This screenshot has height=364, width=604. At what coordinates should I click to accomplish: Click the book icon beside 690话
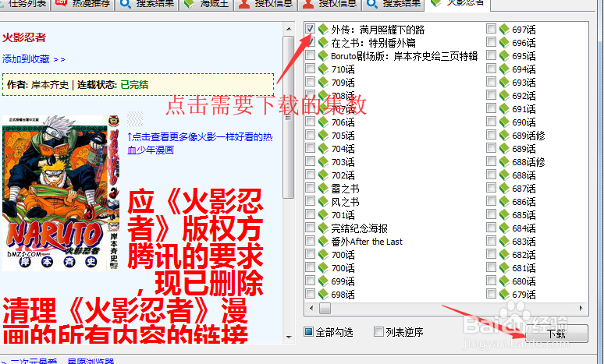click(504, 122)
